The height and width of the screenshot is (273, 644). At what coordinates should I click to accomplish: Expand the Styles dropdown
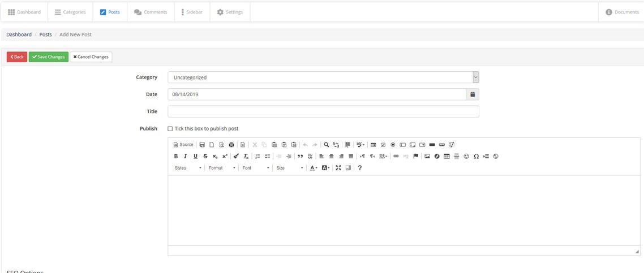(x=188, y=168)
